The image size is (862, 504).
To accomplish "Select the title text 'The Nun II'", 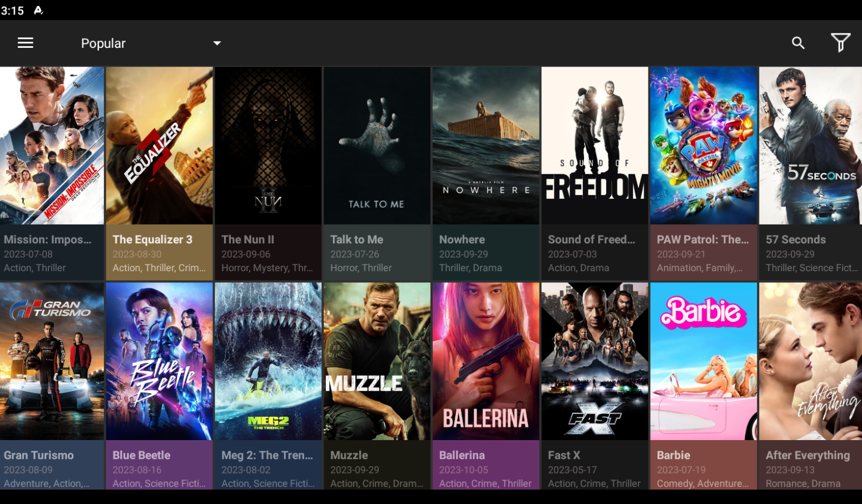I will pyautogui.click(x=247, y=239).
